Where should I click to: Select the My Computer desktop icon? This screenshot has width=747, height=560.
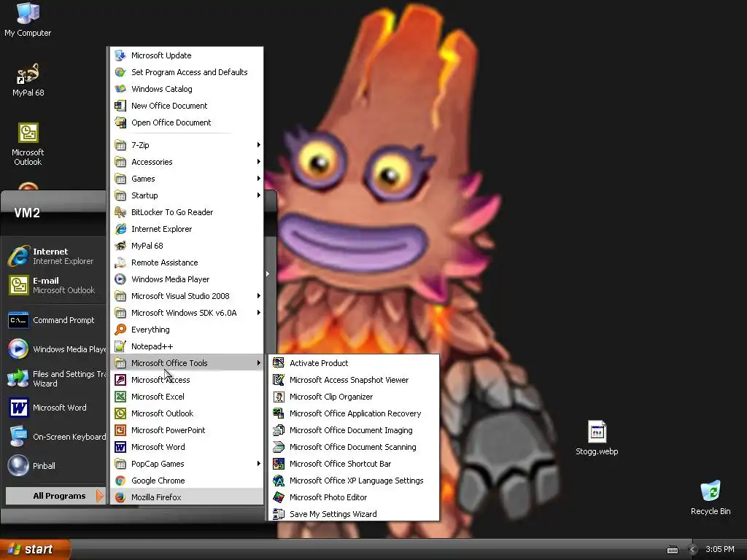(28, 20)
